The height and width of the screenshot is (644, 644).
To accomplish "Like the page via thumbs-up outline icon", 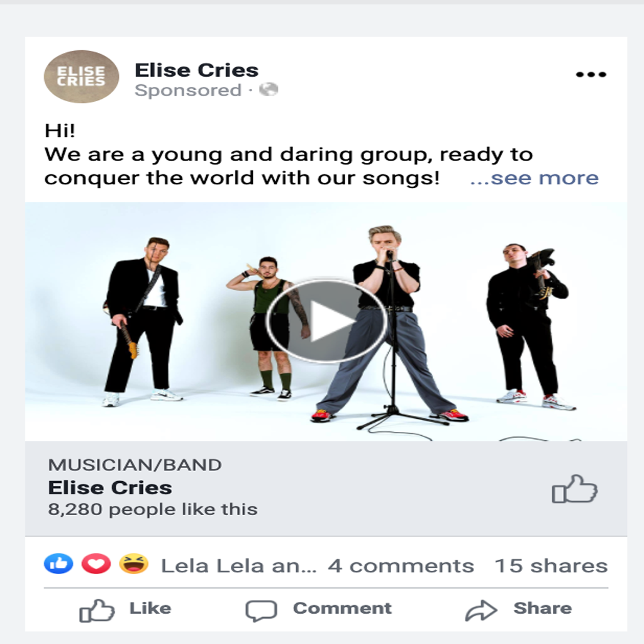I will 574,489.
